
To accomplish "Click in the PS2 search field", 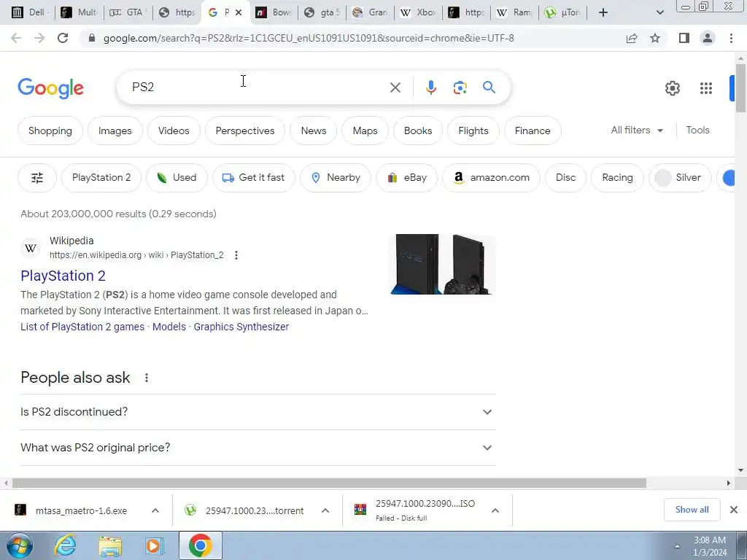I will pyautogui.click(x=258, y=87).
